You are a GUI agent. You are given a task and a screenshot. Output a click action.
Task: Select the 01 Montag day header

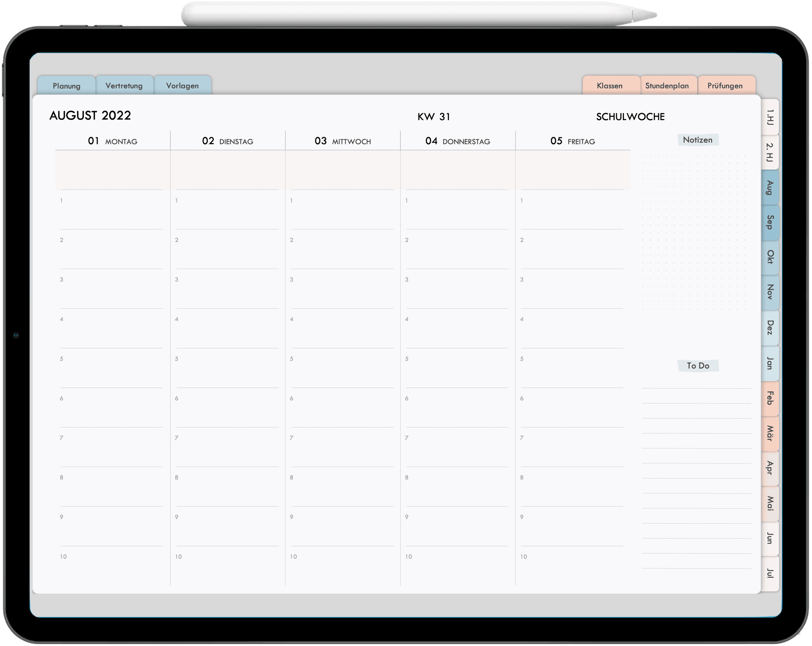pos(113,141)
